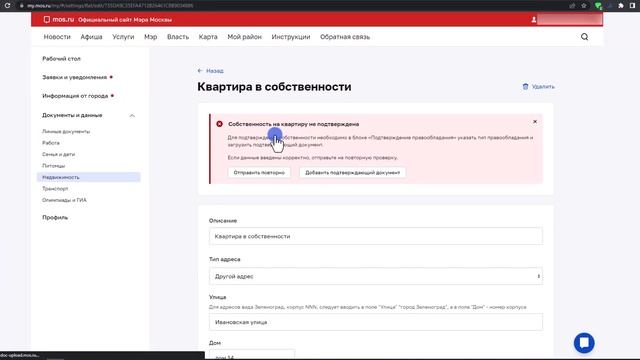Click the Отправить повторно button
Image resolution: width=640 pixels, height=360 pixels.
[x=259, y=173]
